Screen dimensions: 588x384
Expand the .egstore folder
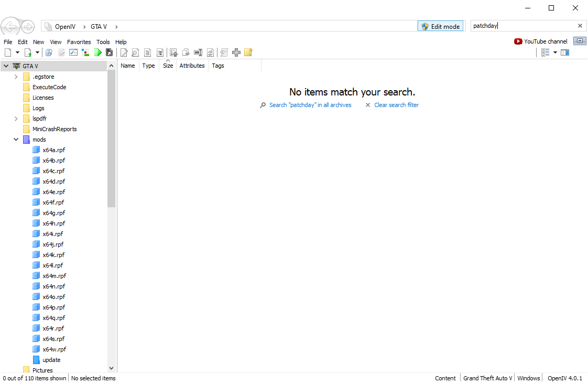pos(16,77)
